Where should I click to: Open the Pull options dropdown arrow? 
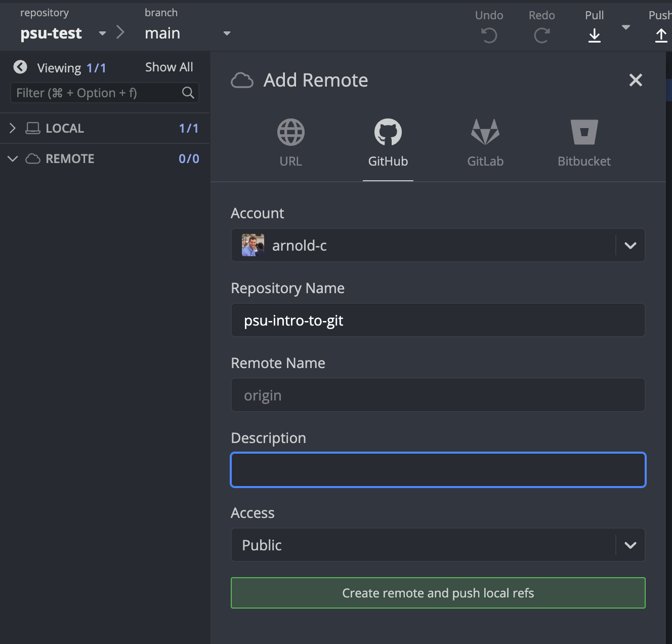click(626, 27)
